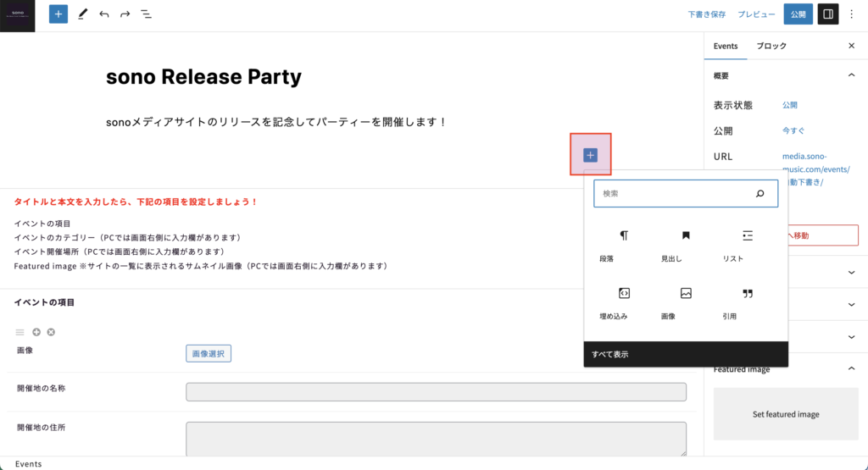Open the three-dot options menu

852,14
